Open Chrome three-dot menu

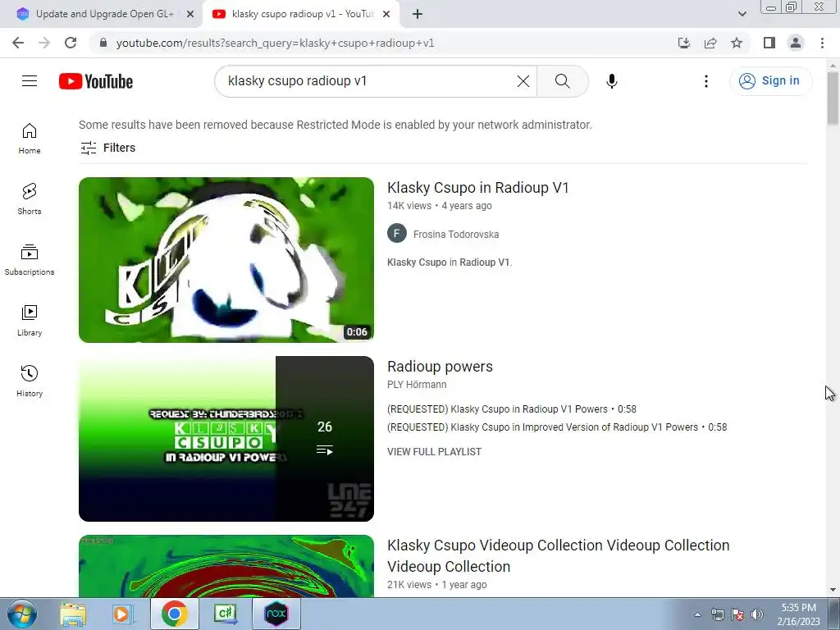click(x=822, y=43)
